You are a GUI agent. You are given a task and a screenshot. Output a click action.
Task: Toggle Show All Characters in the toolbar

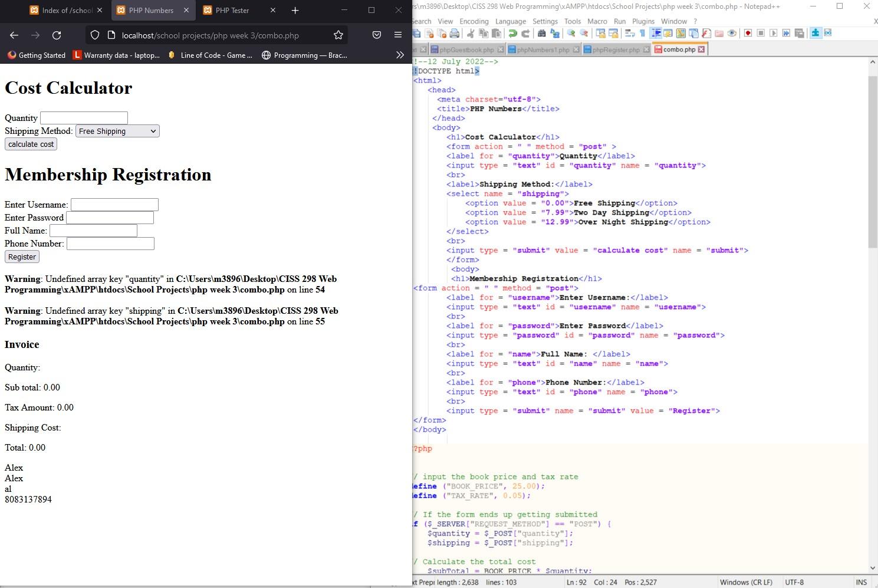[642, 34]
